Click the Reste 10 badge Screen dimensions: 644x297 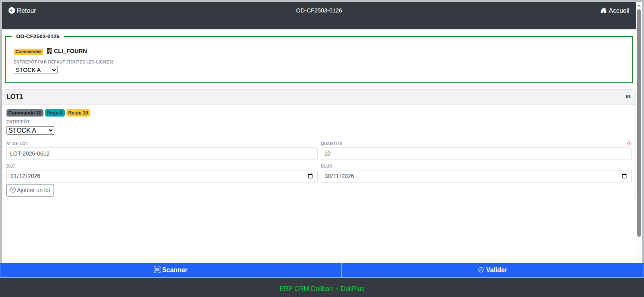[78, 113]
